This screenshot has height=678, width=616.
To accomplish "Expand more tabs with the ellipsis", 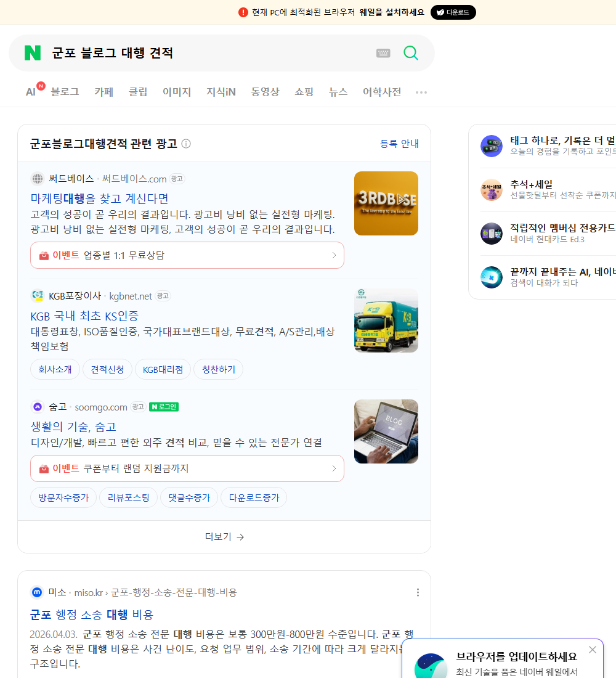I will (x=421, y=92).
